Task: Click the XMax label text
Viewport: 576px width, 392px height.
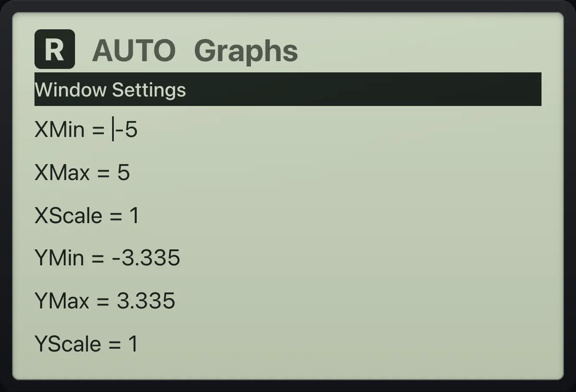Action: [x=63, y=172]
